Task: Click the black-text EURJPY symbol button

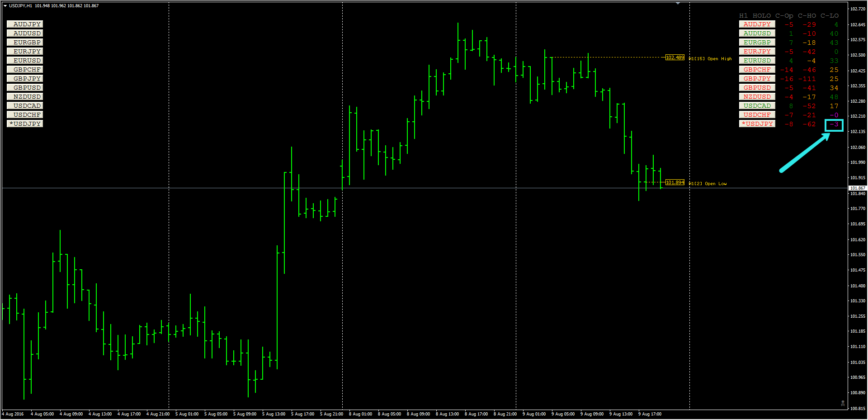Action: (25, 51)
